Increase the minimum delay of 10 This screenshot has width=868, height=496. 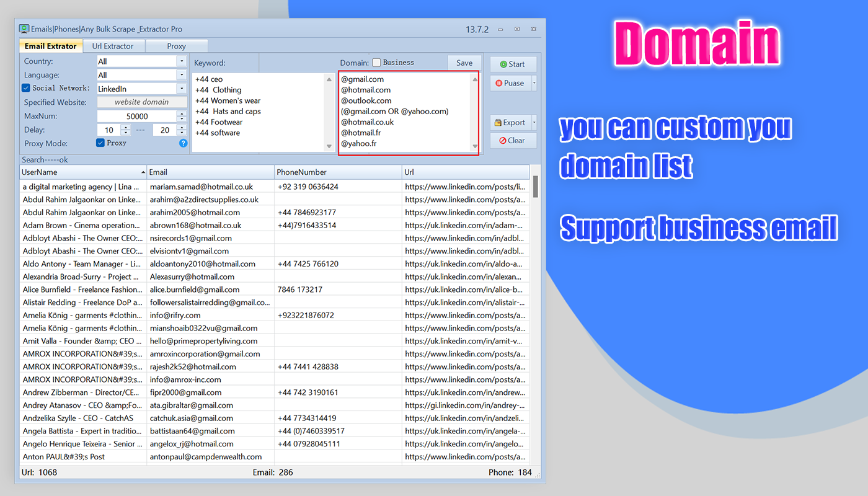coord(126,127)
